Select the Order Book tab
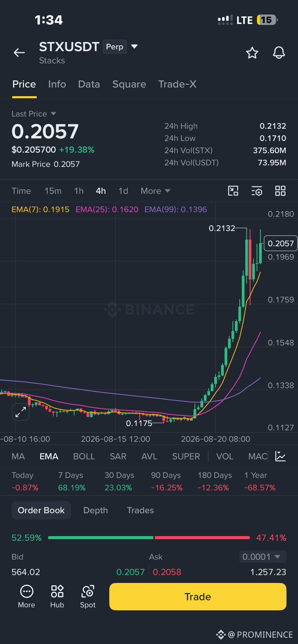The width and height of the screenshot is (298, 644). tap(41, 510)
